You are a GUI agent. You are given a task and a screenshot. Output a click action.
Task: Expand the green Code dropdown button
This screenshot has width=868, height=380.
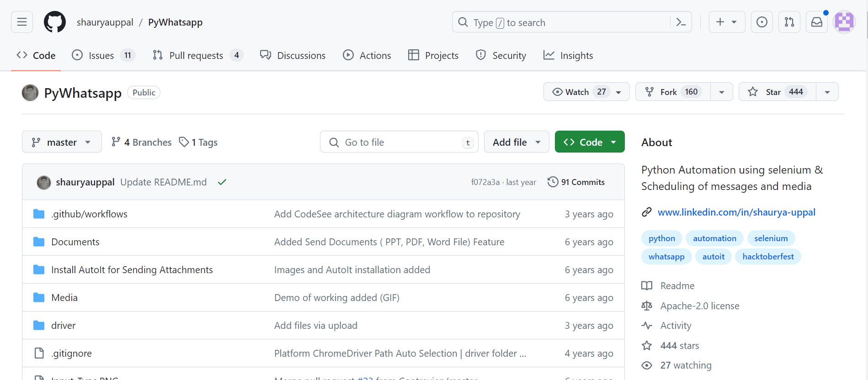tap(589, 142)
